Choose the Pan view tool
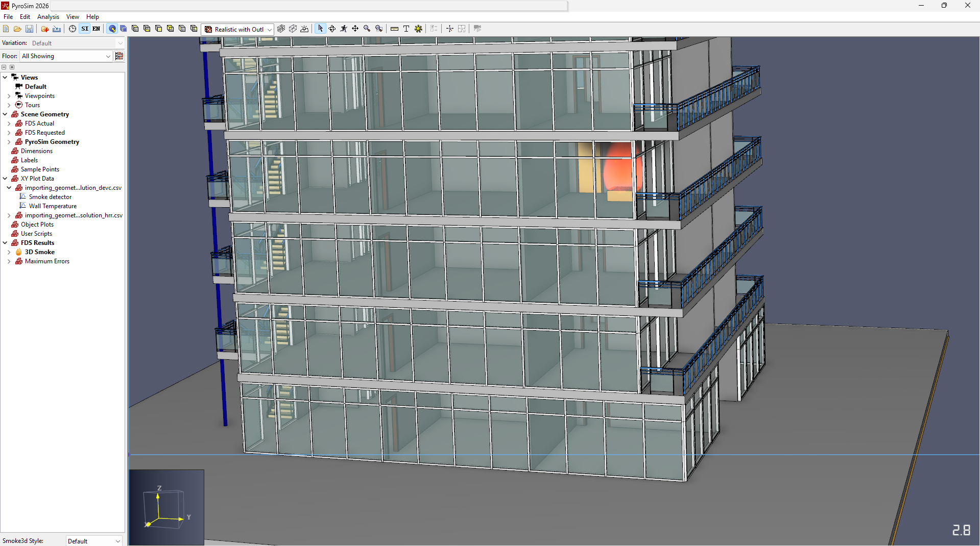Viewport: 980px width, 546px height. [x=355, y=29]
